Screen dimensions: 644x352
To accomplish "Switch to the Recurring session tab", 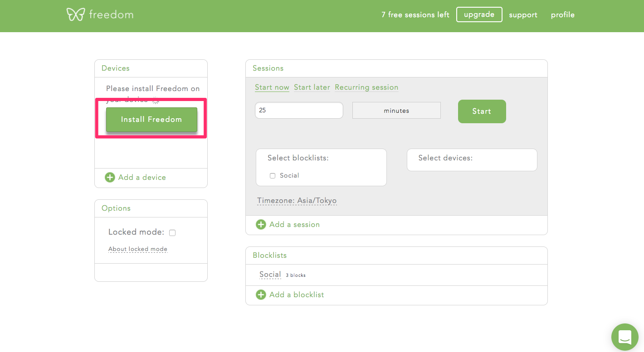I will pos(366,87).
